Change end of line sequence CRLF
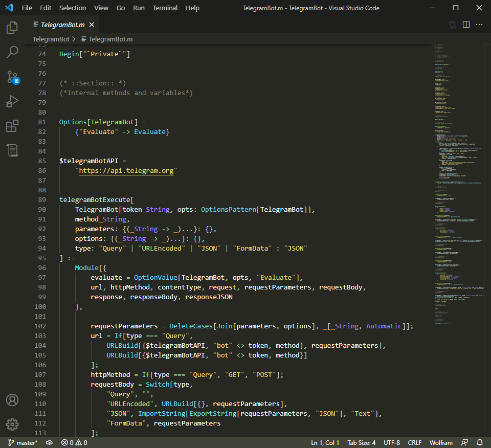This screenshot has height=448, width=491. tap(415, 442)
